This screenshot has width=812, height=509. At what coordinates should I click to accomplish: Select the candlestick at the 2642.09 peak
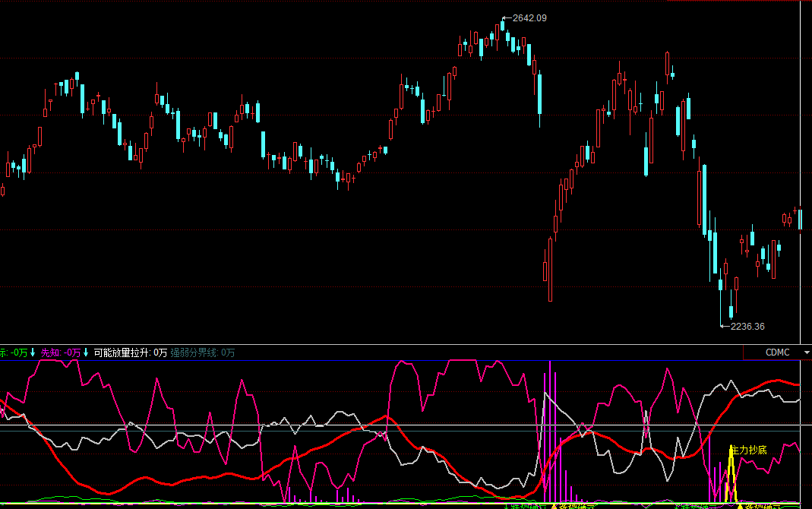(x=502, y=25)
